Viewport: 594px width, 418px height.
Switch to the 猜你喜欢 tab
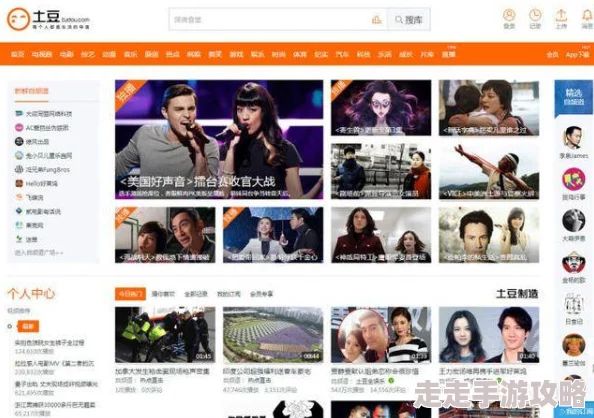pyautogui.click(x=163, y=294)
